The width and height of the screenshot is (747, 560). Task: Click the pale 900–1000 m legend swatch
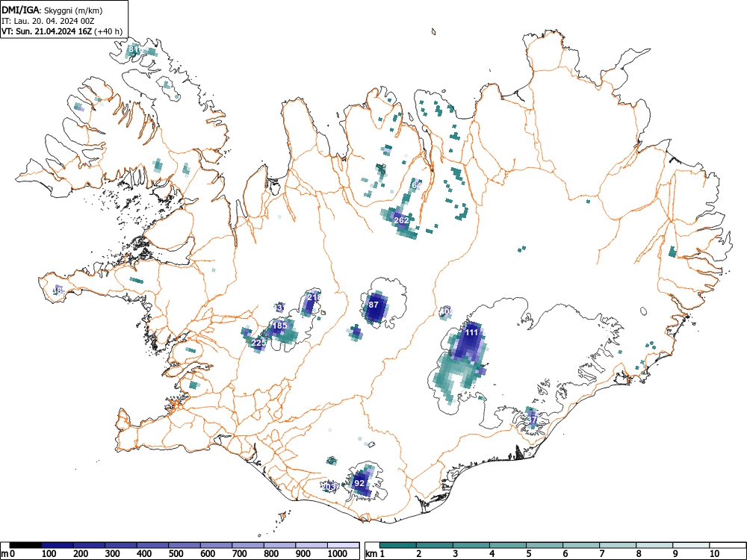tap(311, 545)
